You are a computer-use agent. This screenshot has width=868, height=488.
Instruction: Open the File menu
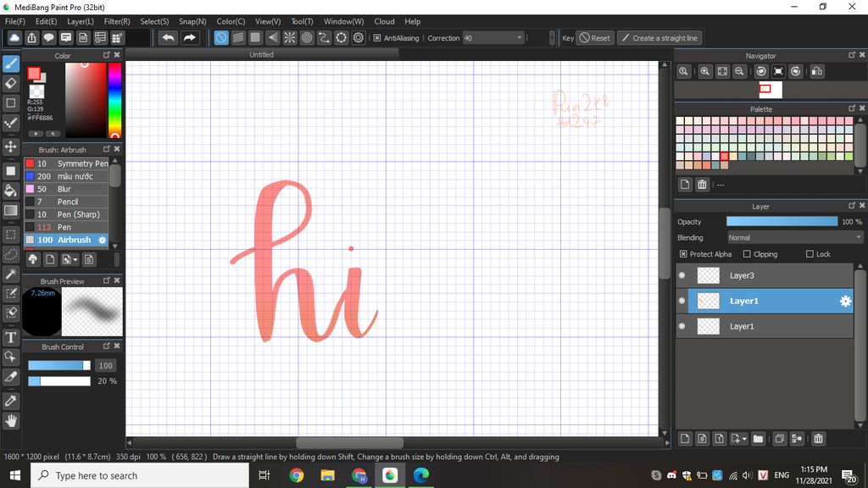(x=15, y=21)
